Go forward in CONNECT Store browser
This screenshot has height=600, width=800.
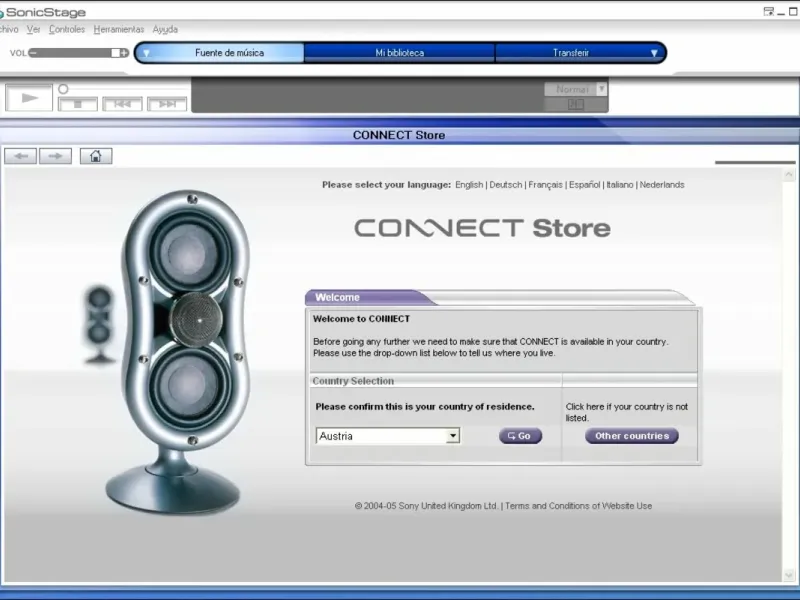pyautogui.click(x=56, y=156)
